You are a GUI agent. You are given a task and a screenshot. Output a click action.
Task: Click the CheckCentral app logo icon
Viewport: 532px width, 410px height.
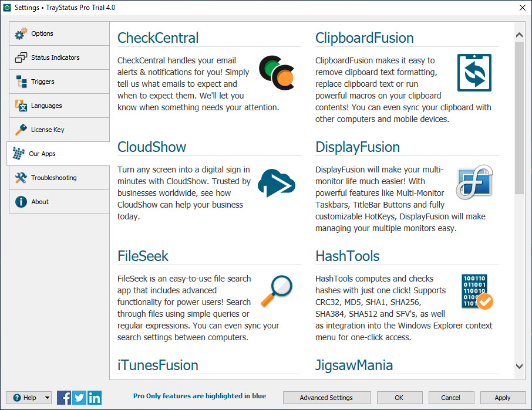point(277,73)
